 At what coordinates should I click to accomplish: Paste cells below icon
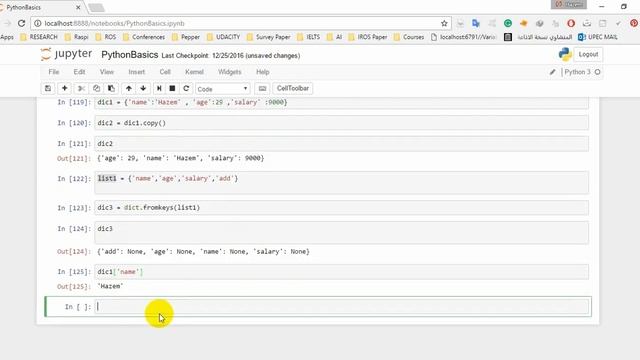tap(111, 88)
